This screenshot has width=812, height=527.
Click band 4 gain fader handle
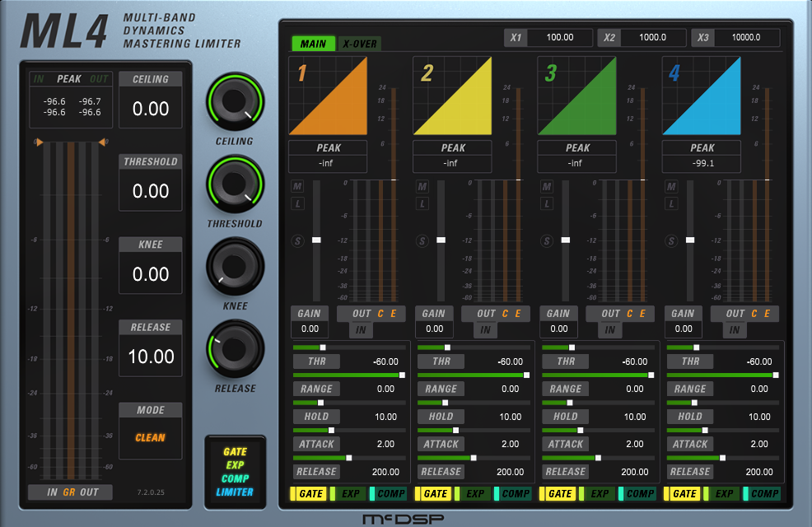point(690,240)
